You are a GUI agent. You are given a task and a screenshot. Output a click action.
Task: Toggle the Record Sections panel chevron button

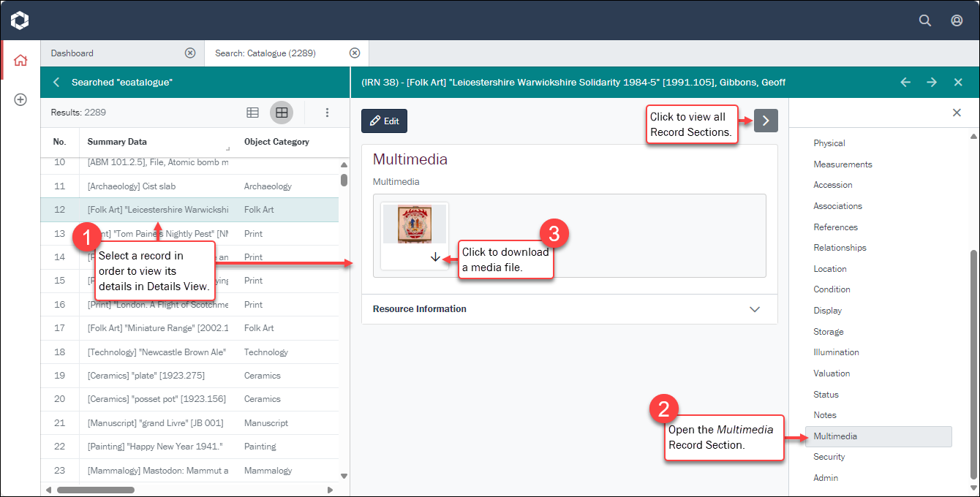point(766,121)
